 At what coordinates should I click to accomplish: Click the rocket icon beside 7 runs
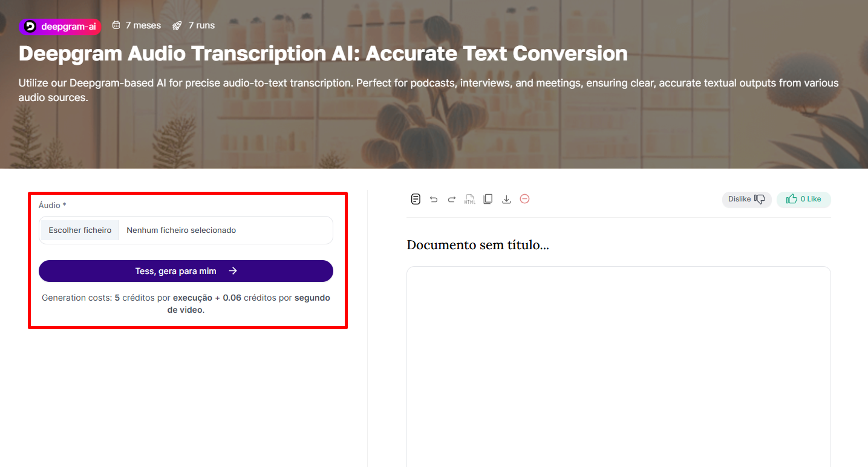[177, 25]
